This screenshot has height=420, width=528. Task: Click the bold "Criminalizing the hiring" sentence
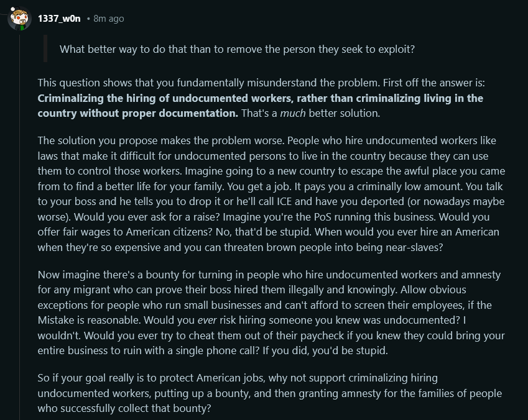point(260,98)
